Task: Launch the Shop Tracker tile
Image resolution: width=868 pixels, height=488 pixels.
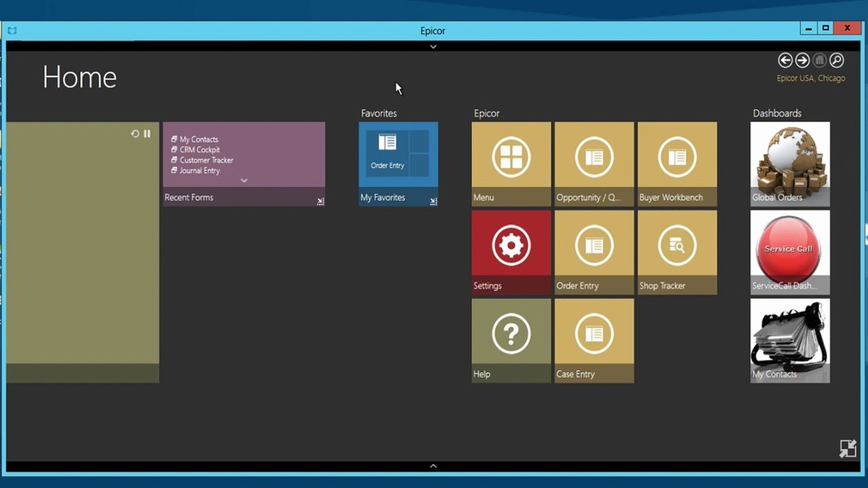Action: click(677, 252)
